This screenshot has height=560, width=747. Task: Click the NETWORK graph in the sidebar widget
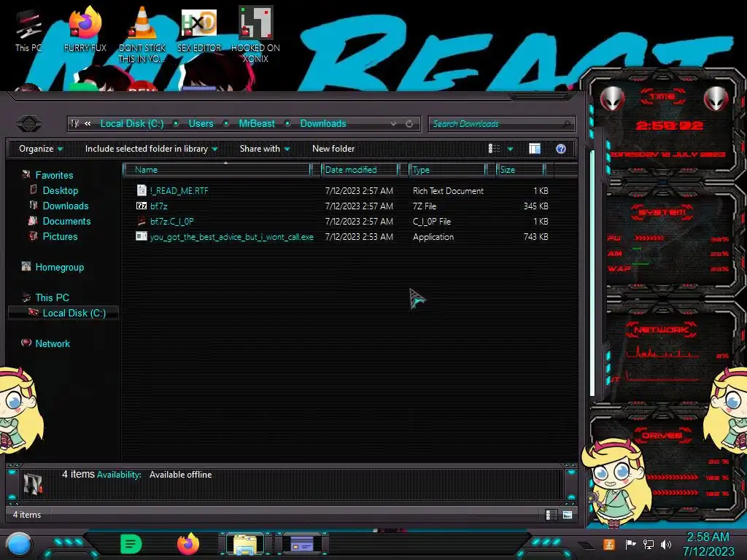[662, 353]
